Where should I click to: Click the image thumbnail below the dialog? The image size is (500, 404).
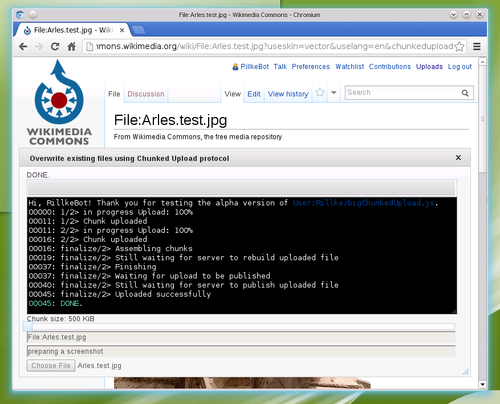[242, 383]
